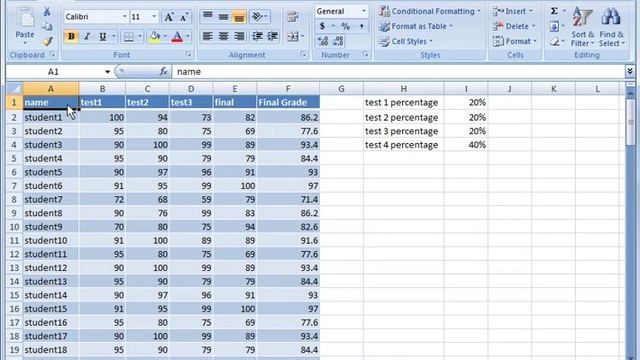Click the Copy icon
The height and width of the screenshot is (360, 640).
click(47, 27)
